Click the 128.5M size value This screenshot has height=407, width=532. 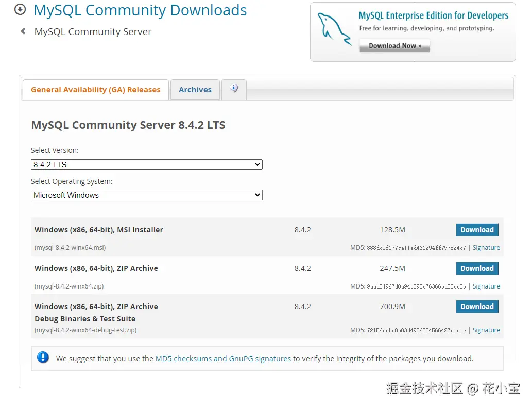point(392,230)
